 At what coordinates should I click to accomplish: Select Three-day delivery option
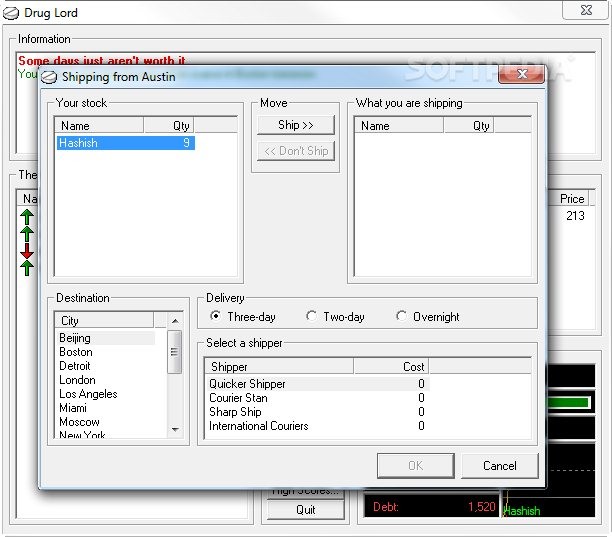[x=243, y=317]
